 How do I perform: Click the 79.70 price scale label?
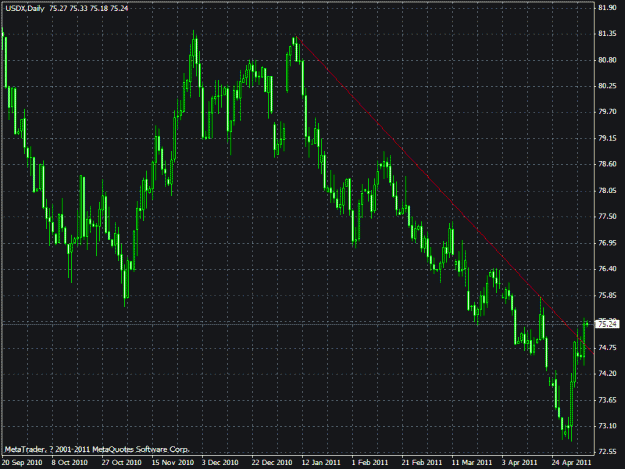607,112
